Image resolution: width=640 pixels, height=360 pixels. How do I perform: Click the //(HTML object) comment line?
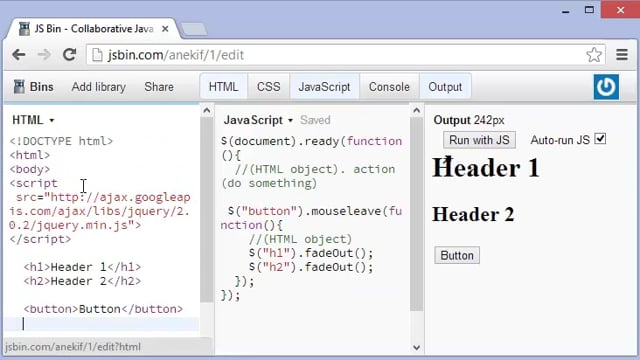(x=300, y=239)
